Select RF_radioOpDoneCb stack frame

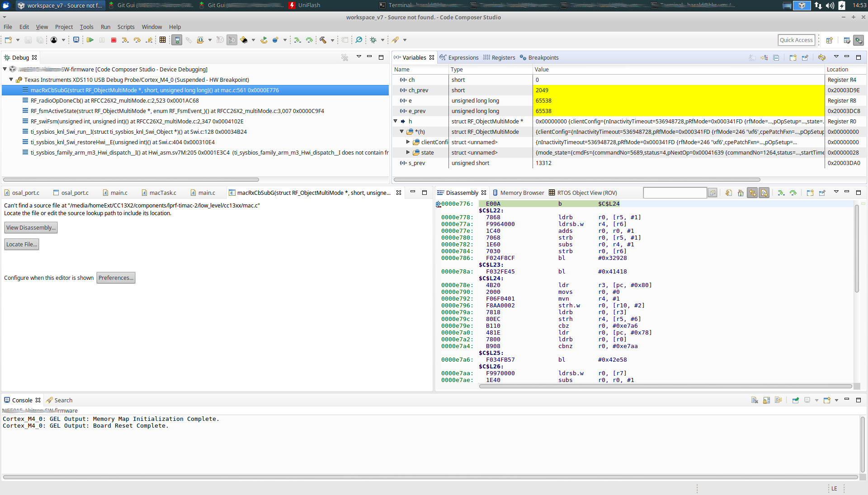pos(114,101)
